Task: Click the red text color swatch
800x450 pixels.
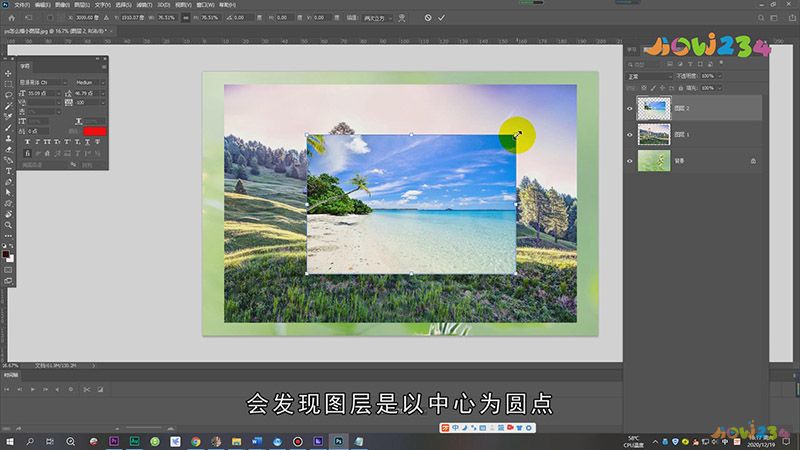Action: 95,131
